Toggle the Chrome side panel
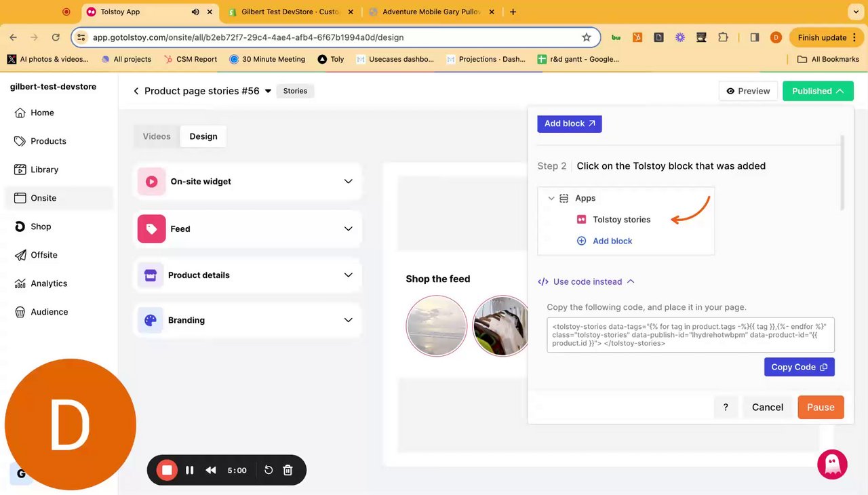 (754, 37)
